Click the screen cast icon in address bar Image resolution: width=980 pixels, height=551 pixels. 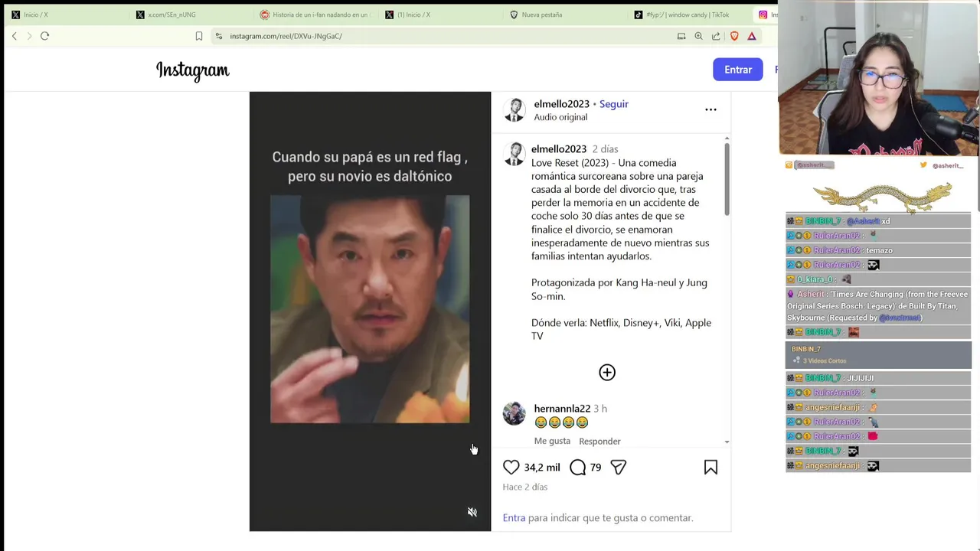point(681,36)
